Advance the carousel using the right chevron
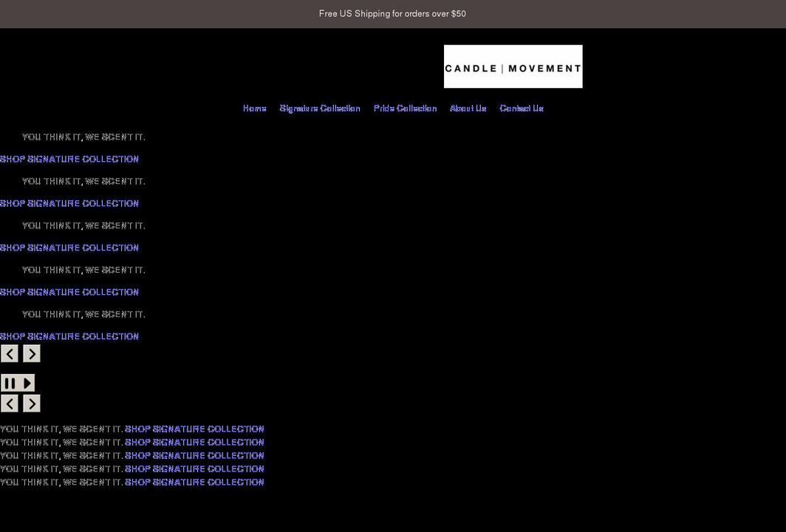The width and height of the screenshot is (786, 532). (x=31, y=353)
